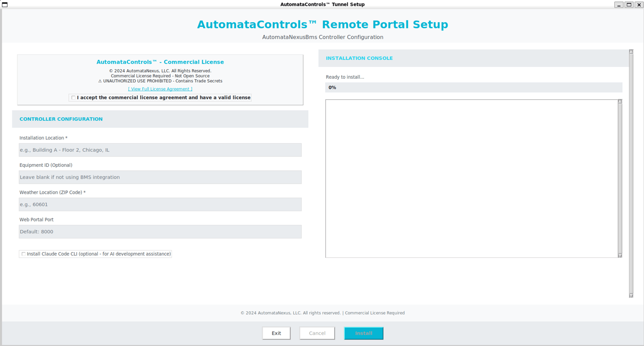The height and width of the screenshot is (346, 644).
Task: Click the Exit button
Action: [276, 333]
